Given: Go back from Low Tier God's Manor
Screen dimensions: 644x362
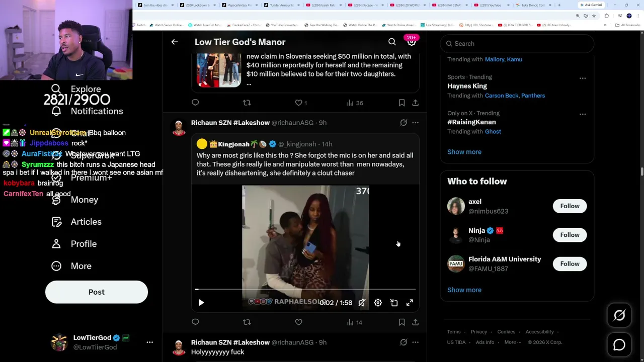Looking at the screenshot, I should click(x=175, y=42).
